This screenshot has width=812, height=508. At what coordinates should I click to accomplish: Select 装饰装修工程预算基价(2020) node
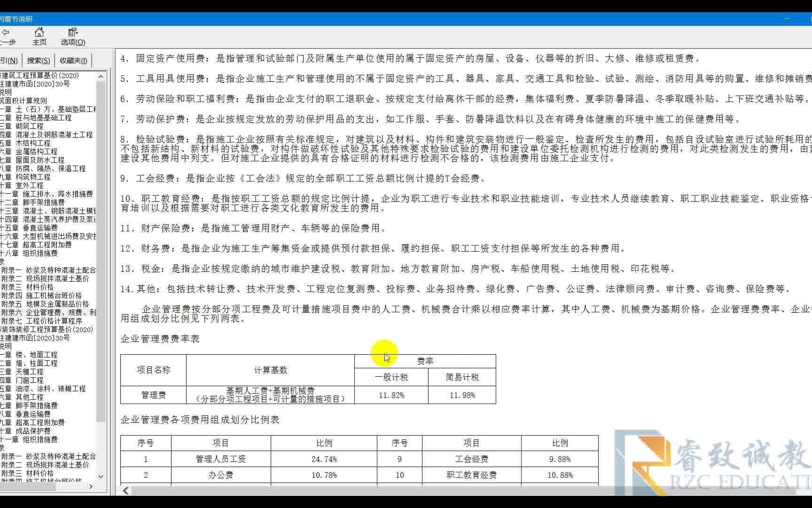pos(47,329)
